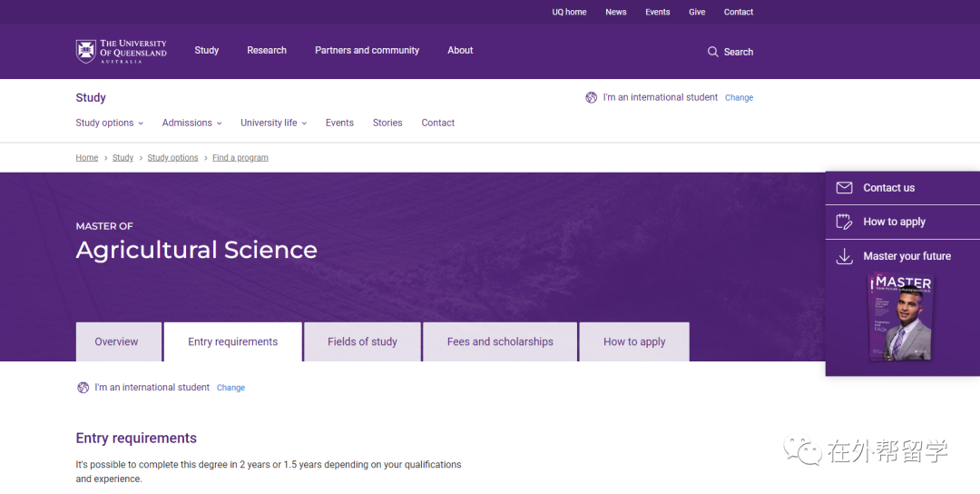The width and height of the screenshot is (980, 494).
Task: Open Contact in the Study submenu
Action: pyautogui.click(x=437, y=123)
